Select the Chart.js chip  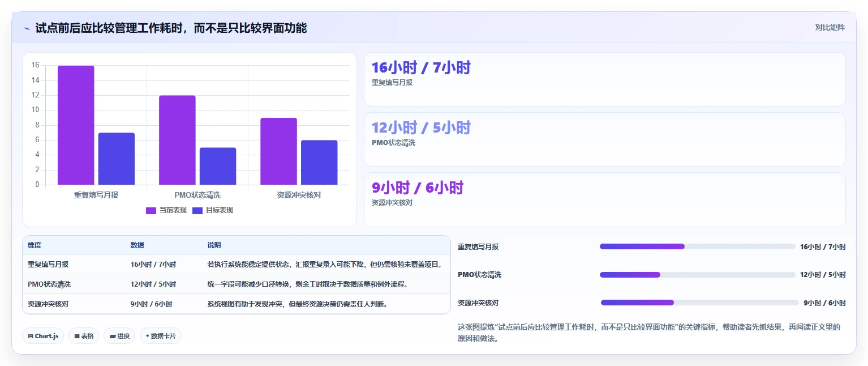pos(43,336)
